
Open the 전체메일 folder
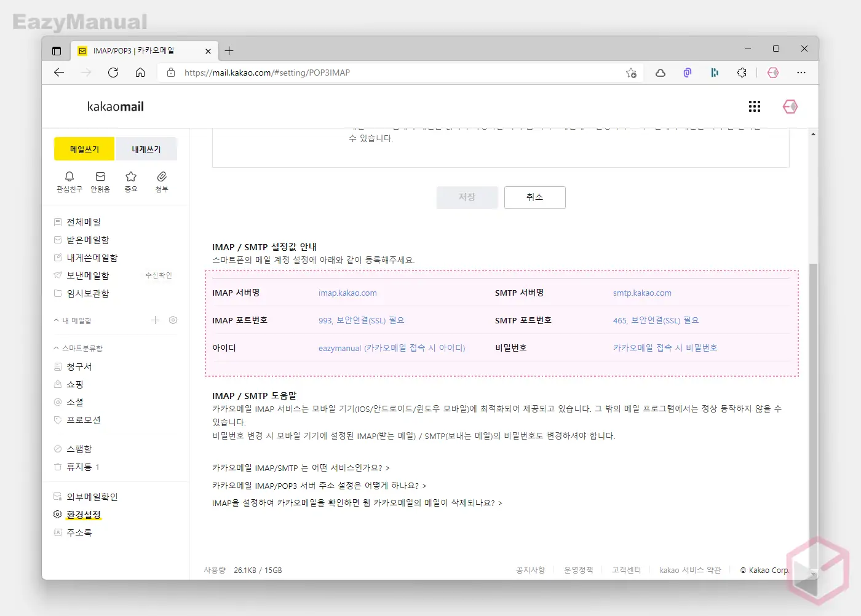pyautogui.click(x=84, y=222)
